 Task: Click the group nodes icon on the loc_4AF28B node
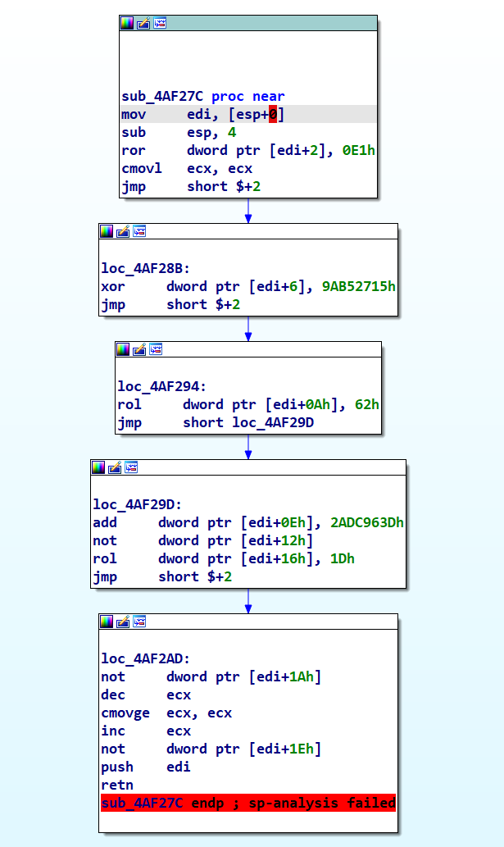(138, 231)
